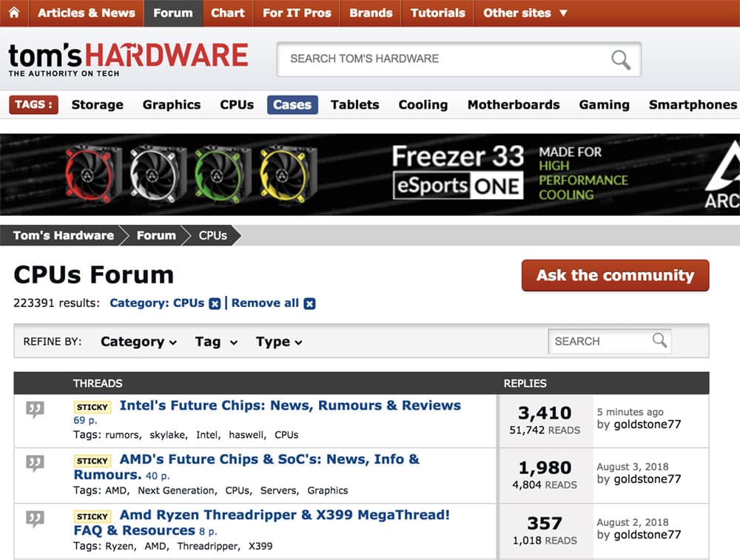740x560 pixels.
Task: Click the REPLIES column header
Action: (x=525, y=383)
